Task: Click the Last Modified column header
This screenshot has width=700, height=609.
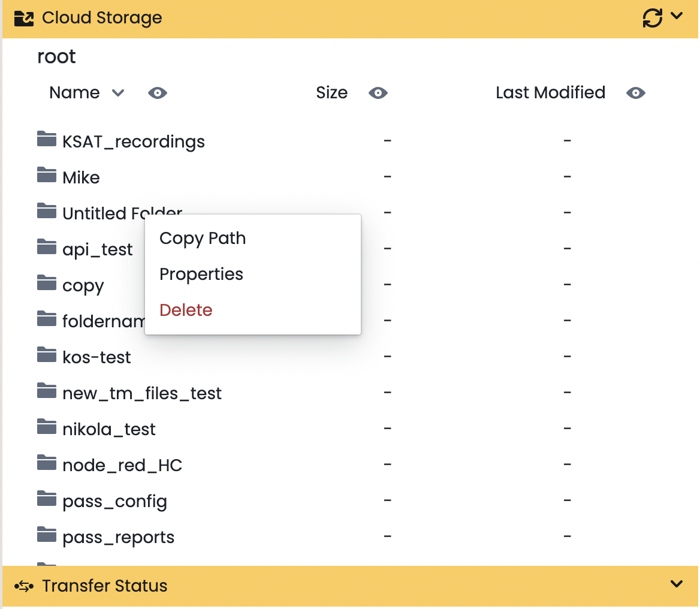Action: tap(550, 93)
